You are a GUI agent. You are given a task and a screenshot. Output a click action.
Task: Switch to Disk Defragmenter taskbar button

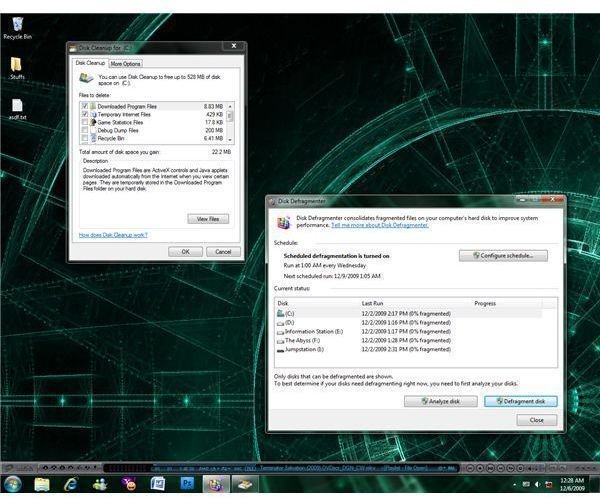(x=216, y=484)
